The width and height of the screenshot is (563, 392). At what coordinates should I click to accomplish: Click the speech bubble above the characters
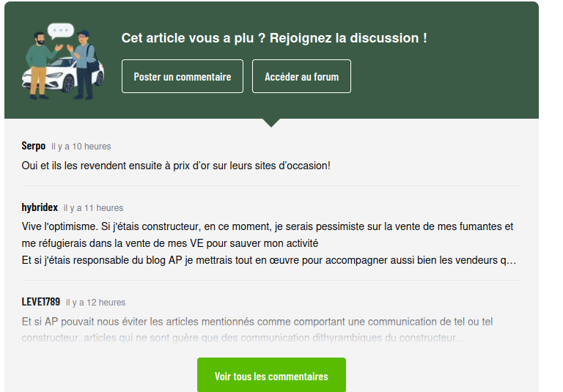coord(61,31)
